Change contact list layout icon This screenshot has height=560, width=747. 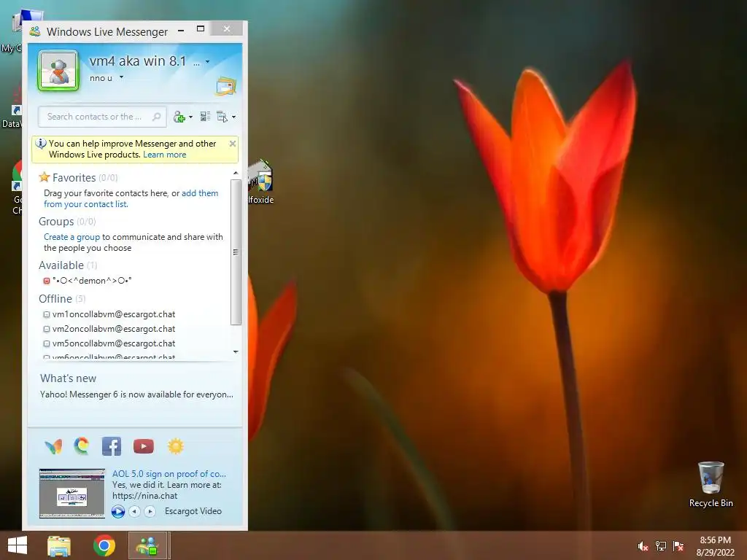tap(205, 117)
